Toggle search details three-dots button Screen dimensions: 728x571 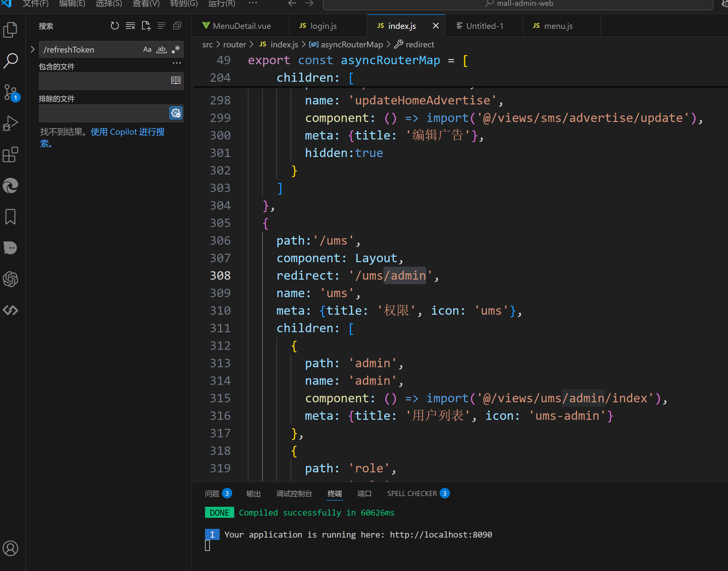click(x=177, y=63)
